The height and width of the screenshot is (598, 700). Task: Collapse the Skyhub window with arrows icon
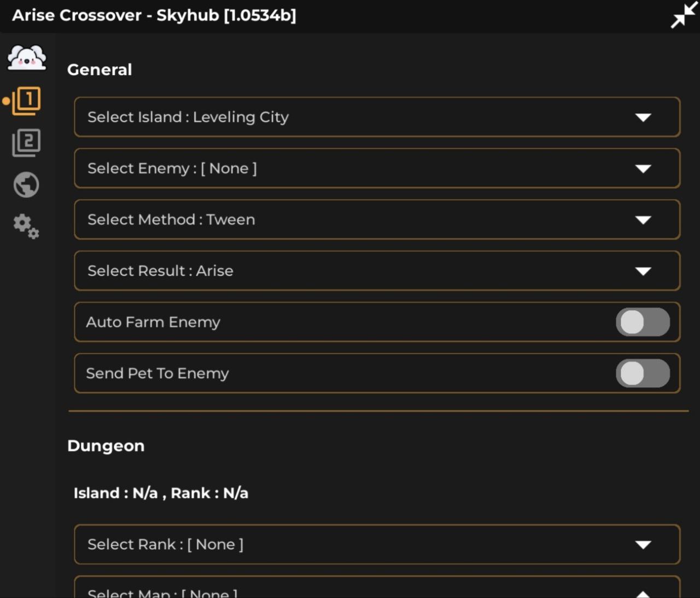point(684,15)
